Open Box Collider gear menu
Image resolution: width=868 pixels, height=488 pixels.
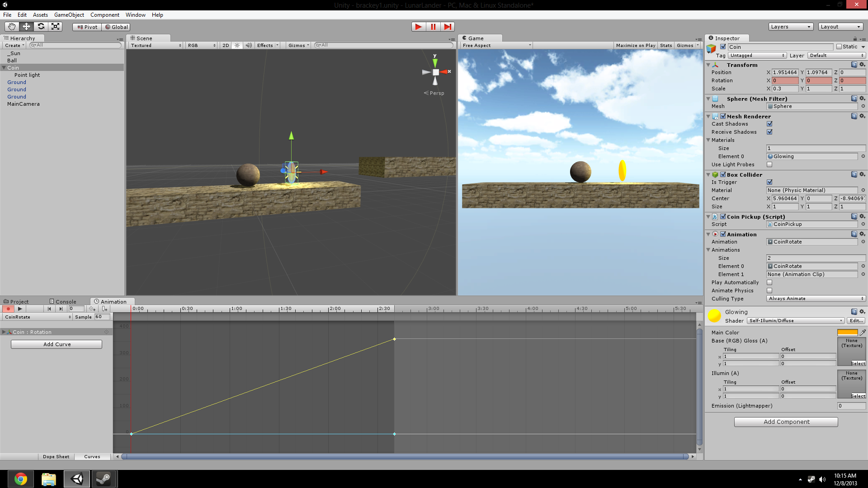tap(862, 174)
